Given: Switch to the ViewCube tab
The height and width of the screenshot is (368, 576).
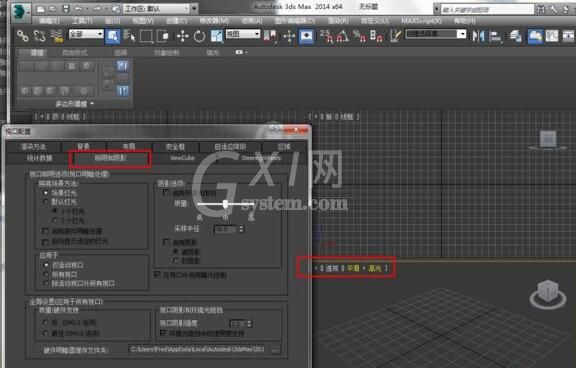Looking at the screenshot, I should tap(183, 158).
